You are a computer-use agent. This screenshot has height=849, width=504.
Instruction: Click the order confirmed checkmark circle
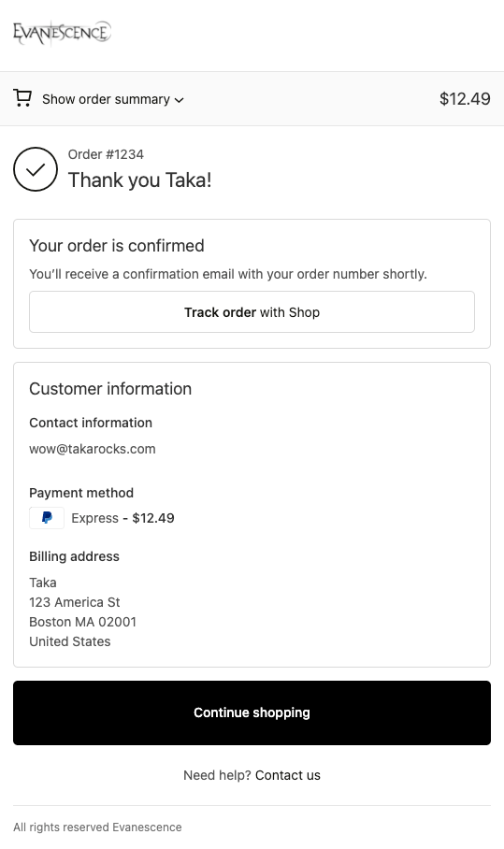36,169
